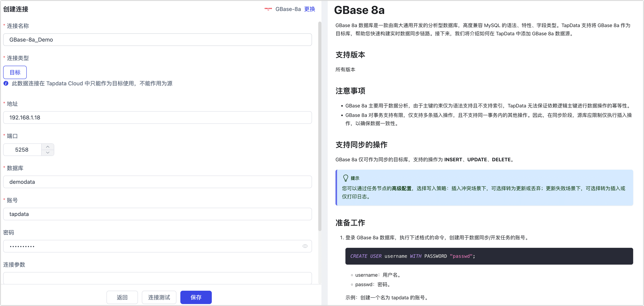This screenshot has width=644, height=306.
Task: Click the 连接测试 button
Action: 159,297
